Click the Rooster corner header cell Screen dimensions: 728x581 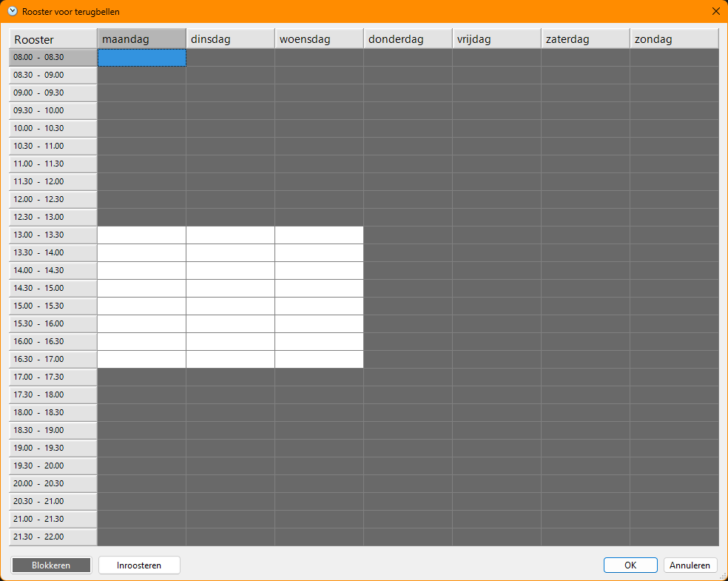[53, 39]
